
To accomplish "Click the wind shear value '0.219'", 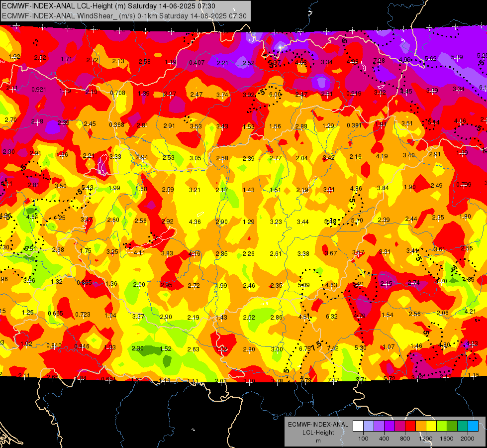I will point(354,94).
